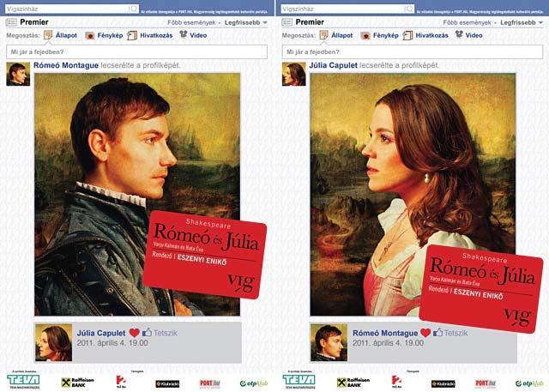Viewport: 549px width, 392px height.
Task: Choose Fénykép share tab in left poster
Action: (x=110, y=35)
